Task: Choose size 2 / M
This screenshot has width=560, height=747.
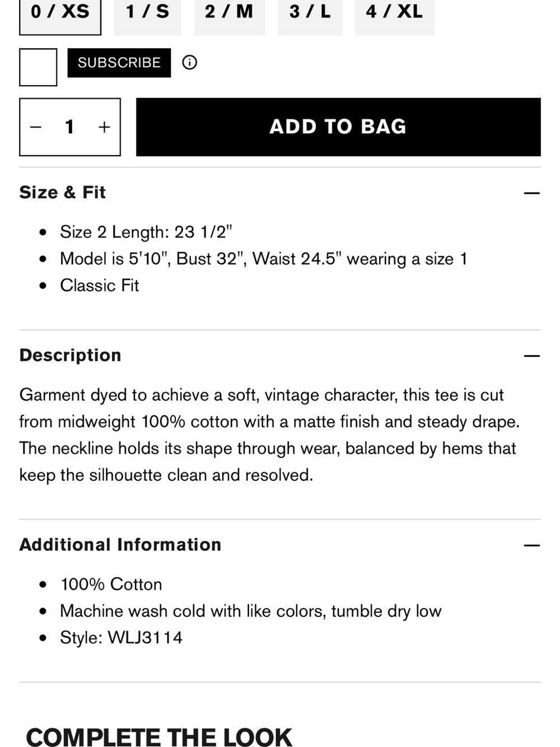Action: point(229,15)
